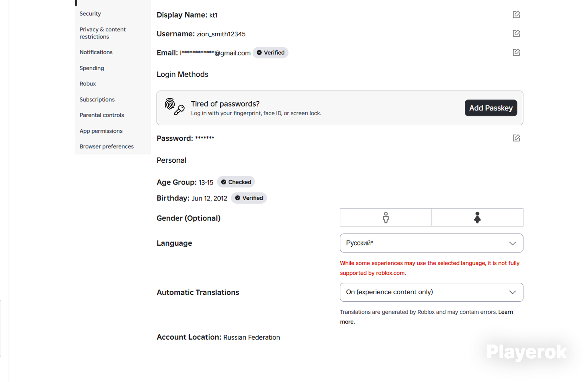Select the male gender icon

[x=386, y=217]
